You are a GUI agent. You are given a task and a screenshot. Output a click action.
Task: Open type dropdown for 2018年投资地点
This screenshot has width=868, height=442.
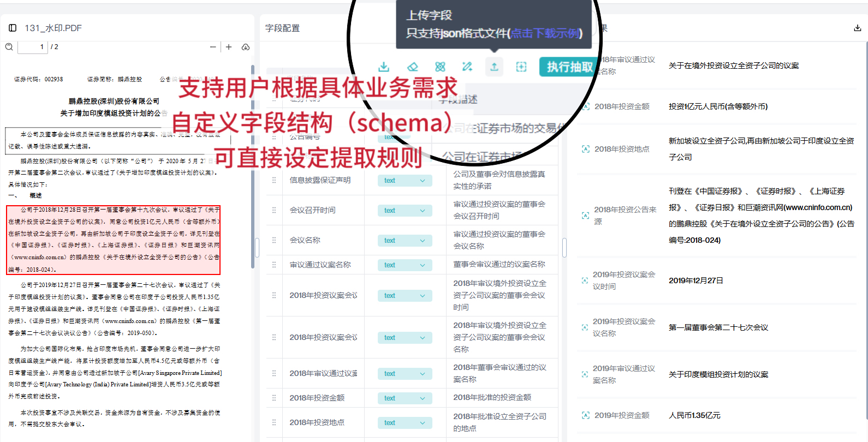405,423
